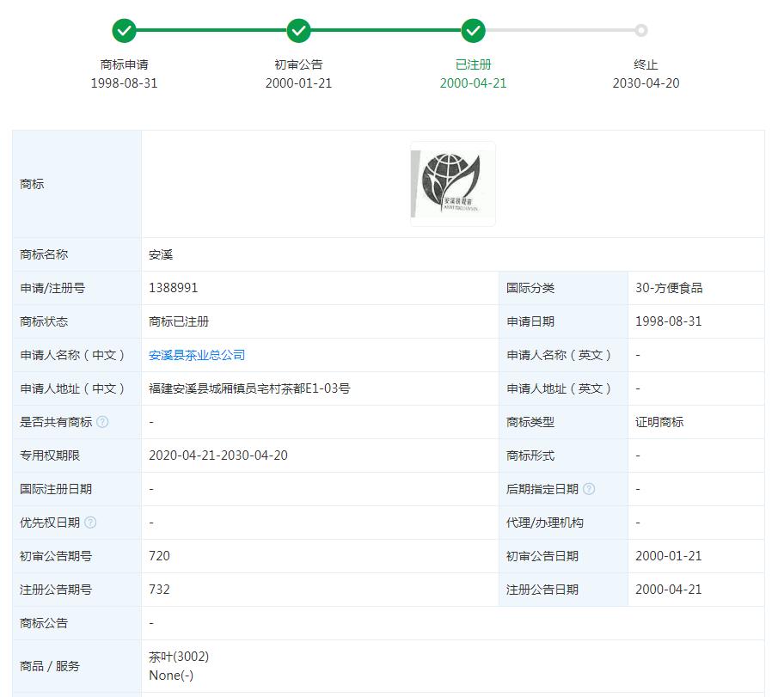
Task: Click the 代理/办理机构 field label
Action: click(x=544, y=523)
